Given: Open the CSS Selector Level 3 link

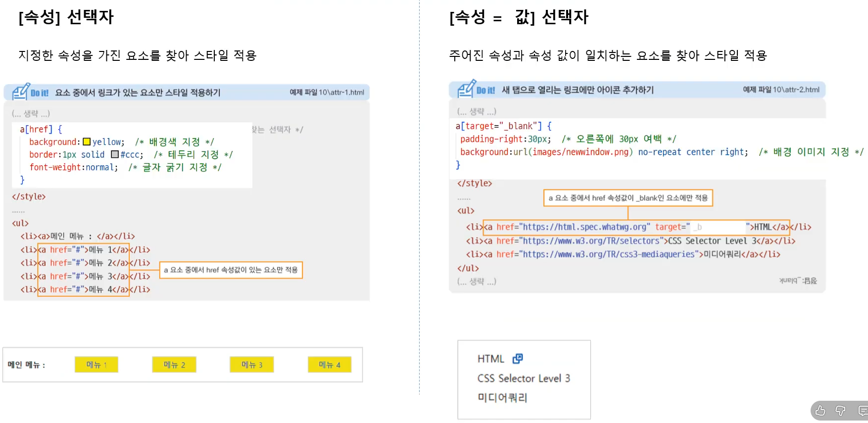Looking at the screenshot, I should (x=524, y=378).
